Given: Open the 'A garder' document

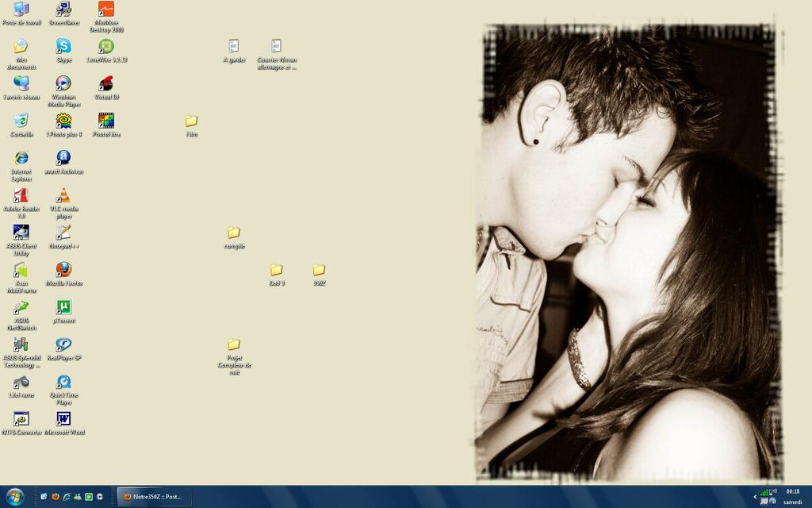Looking at the screenshot, I should click(x=234, y=46).
